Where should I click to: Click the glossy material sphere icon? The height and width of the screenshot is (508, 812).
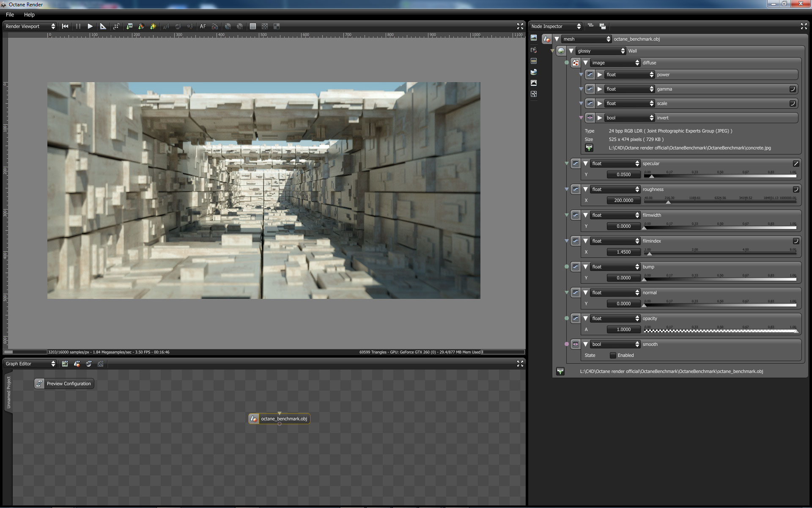click(x=561, y=51)
